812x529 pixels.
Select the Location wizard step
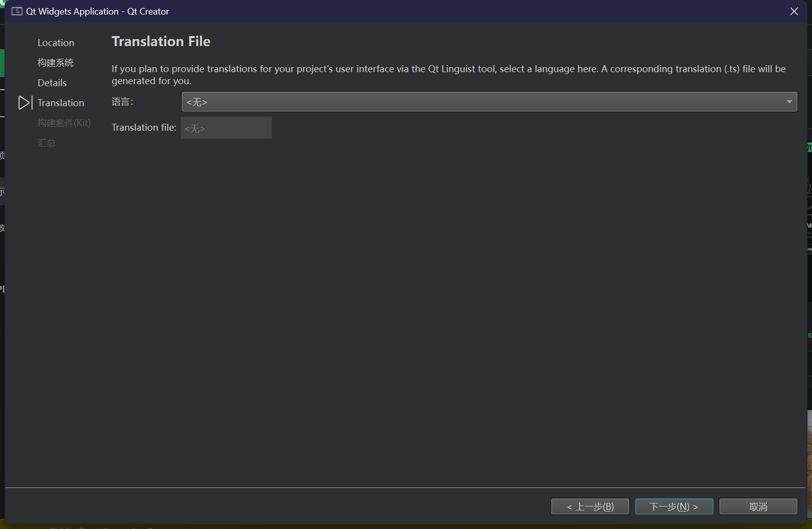(x=56, y=43)
